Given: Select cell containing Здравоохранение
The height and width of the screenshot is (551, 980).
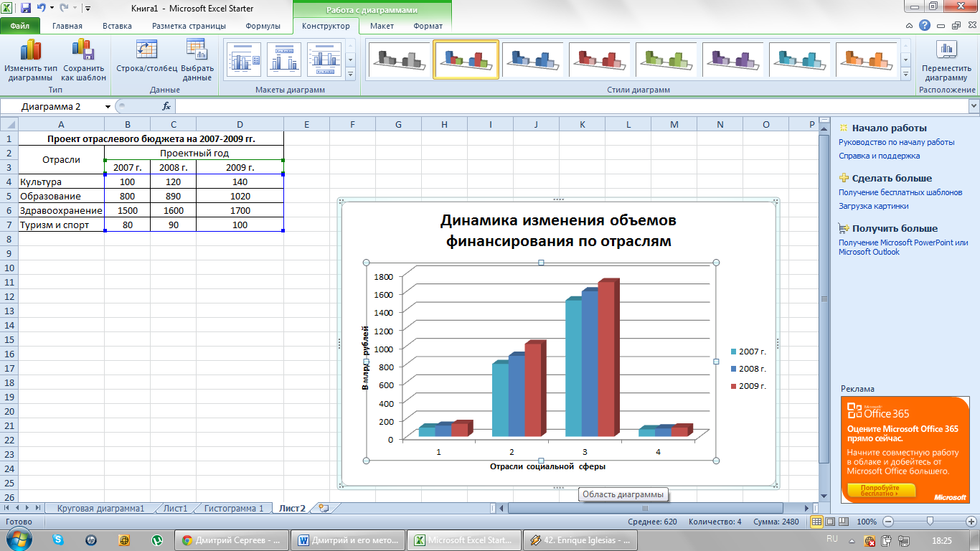Looking at the screenshot, I should coord(61,210).
